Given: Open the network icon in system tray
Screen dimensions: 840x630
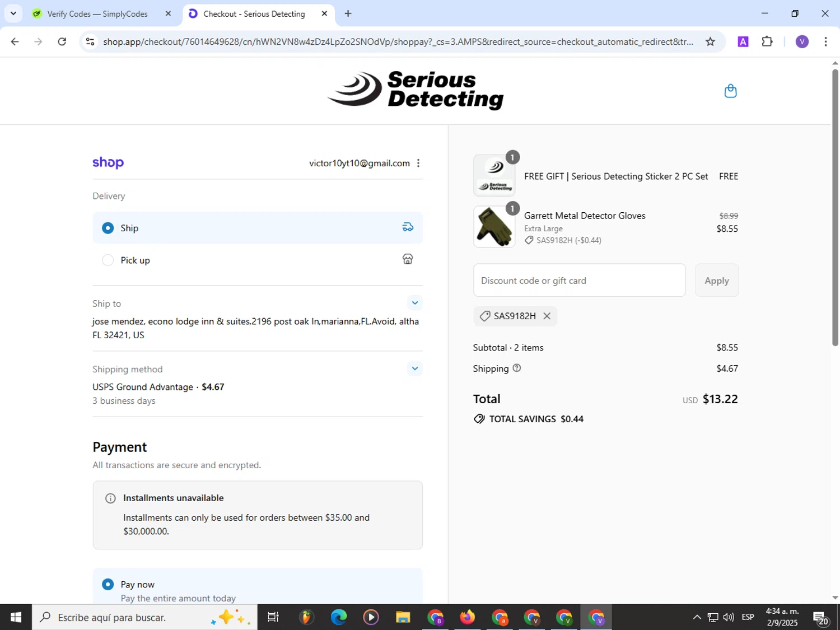Looking at the screenshot, I should 712,617.
